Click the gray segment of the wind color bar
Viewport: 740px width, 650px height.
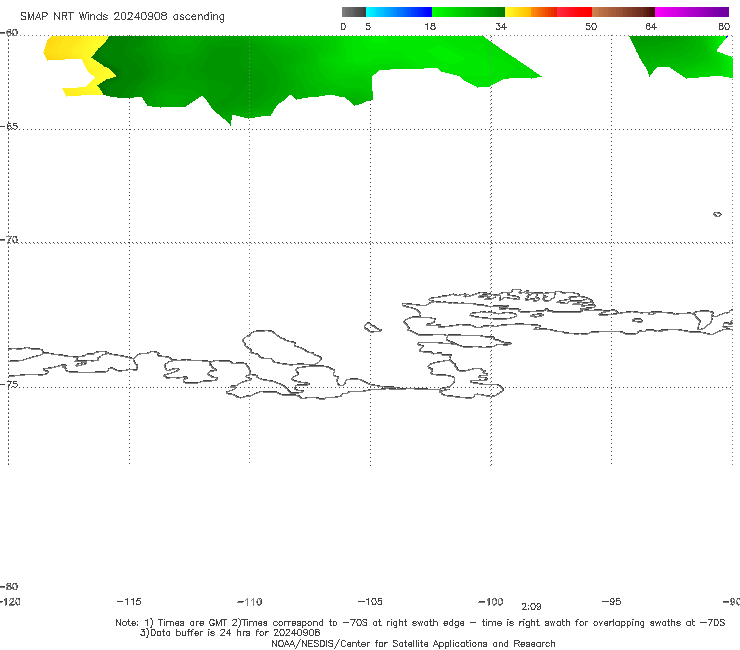point(353,12)
